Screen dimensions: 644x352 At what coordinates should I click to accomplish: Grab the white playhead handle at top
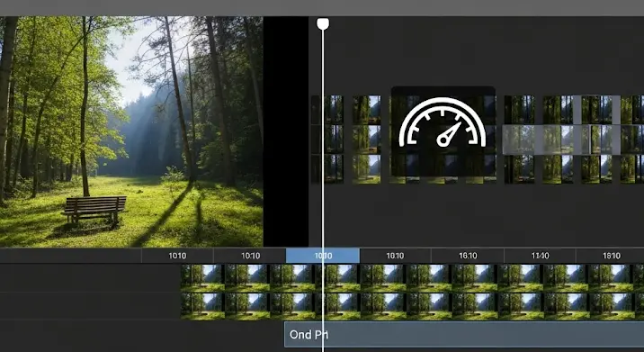point(323,23)
